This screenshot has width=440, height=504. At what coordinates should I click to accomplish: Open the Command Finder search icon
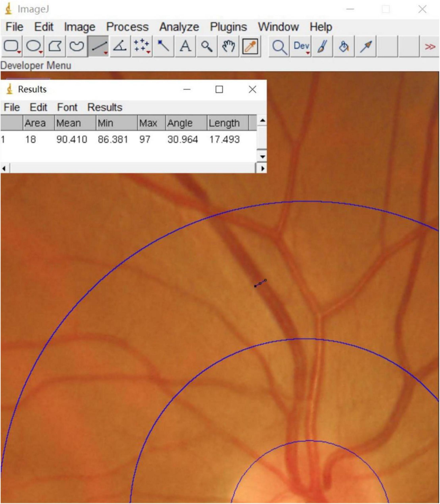(x=279, y=46)
